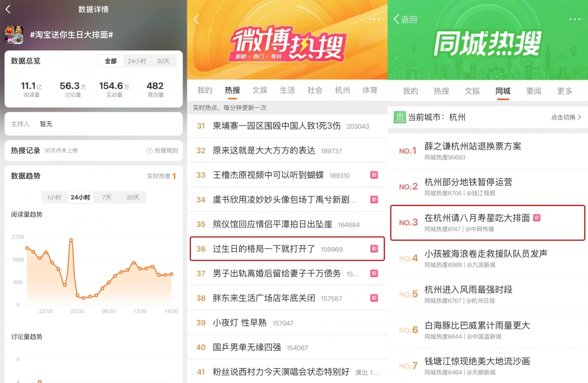Select 全部 in the 数据总览 range selector

tap(111, 61)
